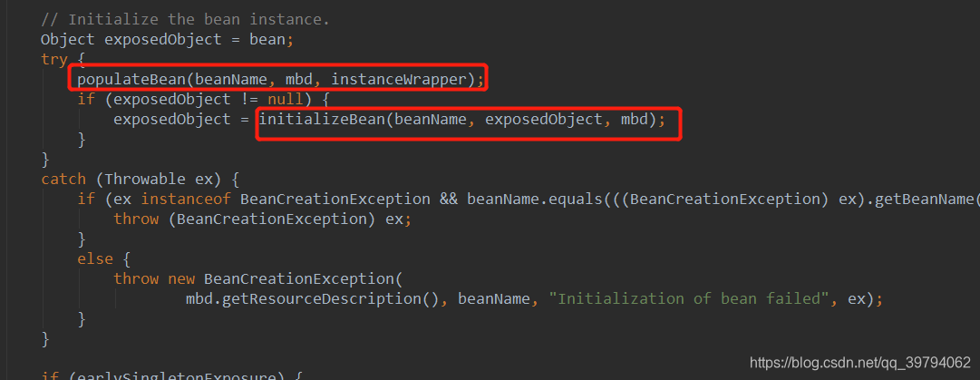This screenshot has height=380, width=980.
Task: Select the "Throwable" exception type
Action: pyautogui.click(x=145, y=180)
